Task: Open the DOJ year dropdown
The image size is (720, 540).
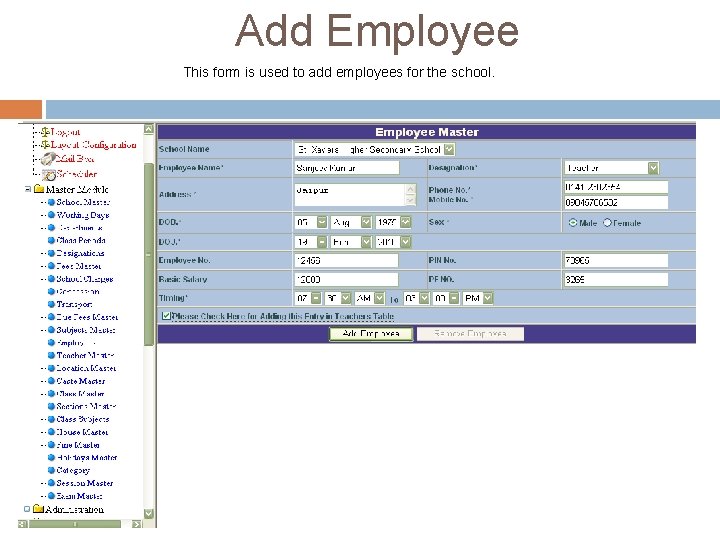Action: tap(405, 242)
